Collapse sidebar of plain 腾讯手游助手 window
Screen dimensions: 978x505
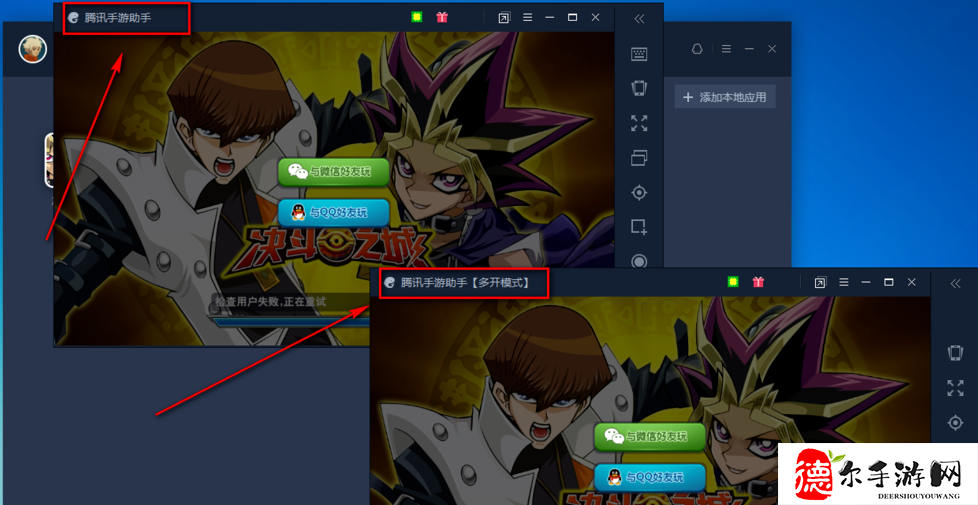[639, 19]
